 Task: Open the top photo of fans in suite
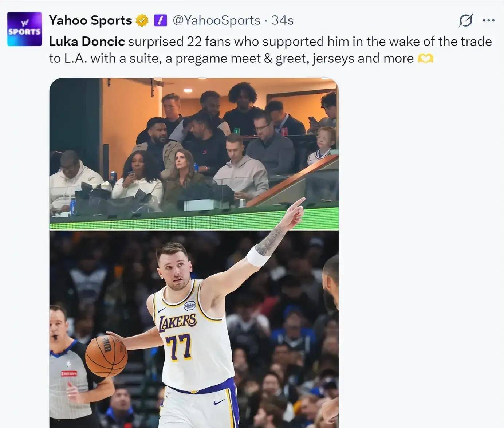[x=194, y=153]
